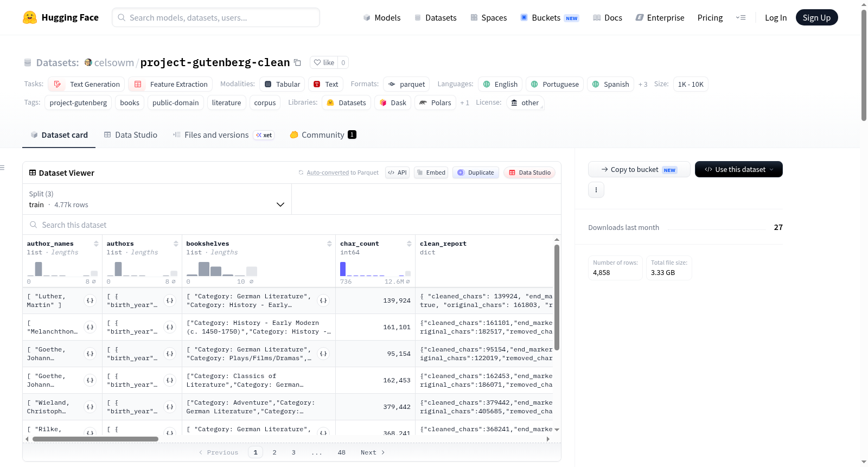Switch to the Dataset card tab

click(59, 135)
